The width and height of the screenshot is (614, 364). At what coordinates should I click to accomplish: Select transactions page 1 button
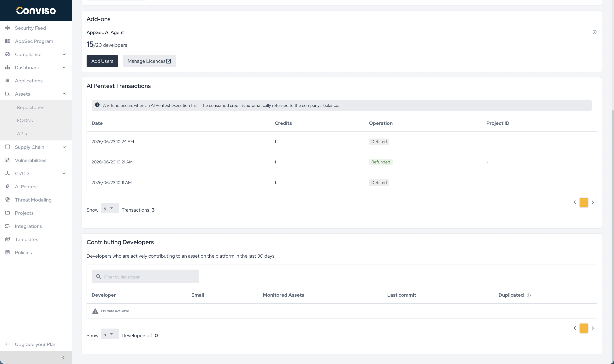click(584, 202)
